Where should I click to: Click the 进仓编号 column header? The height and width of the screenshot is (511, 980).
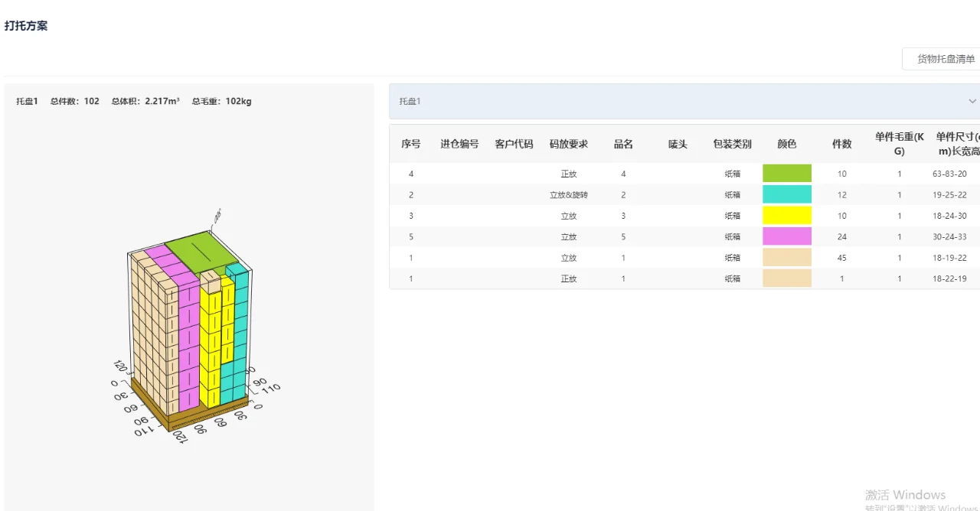coord(459,144)
